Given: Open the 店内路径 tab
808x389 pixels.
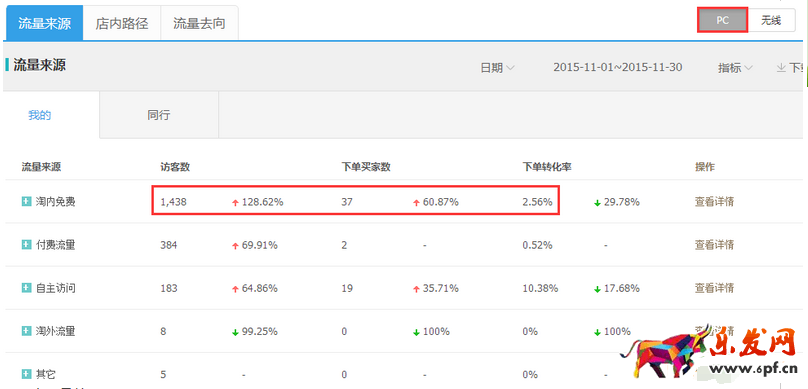Looking at the screenshot, I should [122, 23].
